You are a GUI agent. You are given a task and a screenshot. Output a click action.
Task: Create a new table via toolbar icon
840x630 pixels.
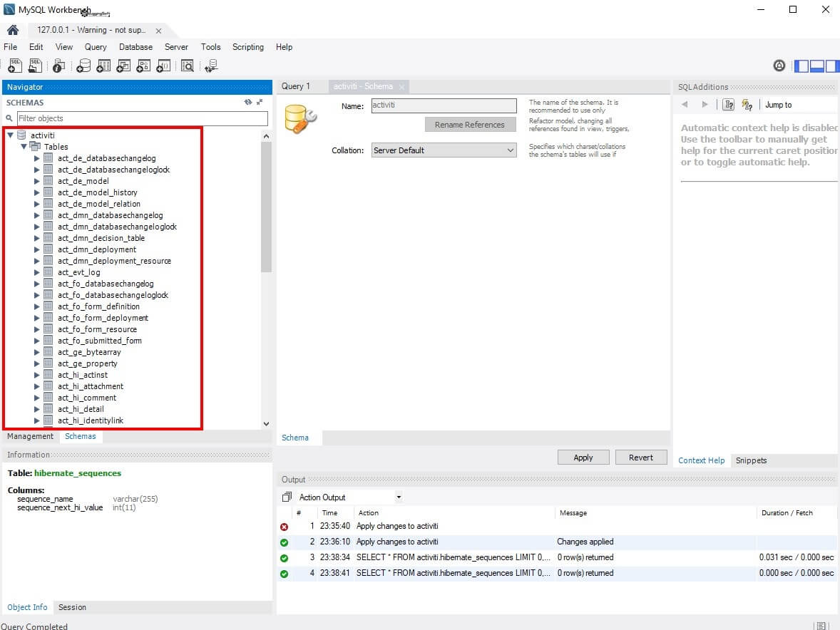[x=103, y=66]
